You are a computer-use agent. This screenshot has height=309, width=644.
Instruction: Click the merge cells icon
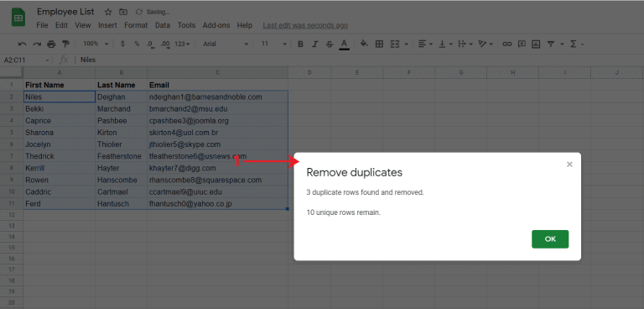coord(395,44)
